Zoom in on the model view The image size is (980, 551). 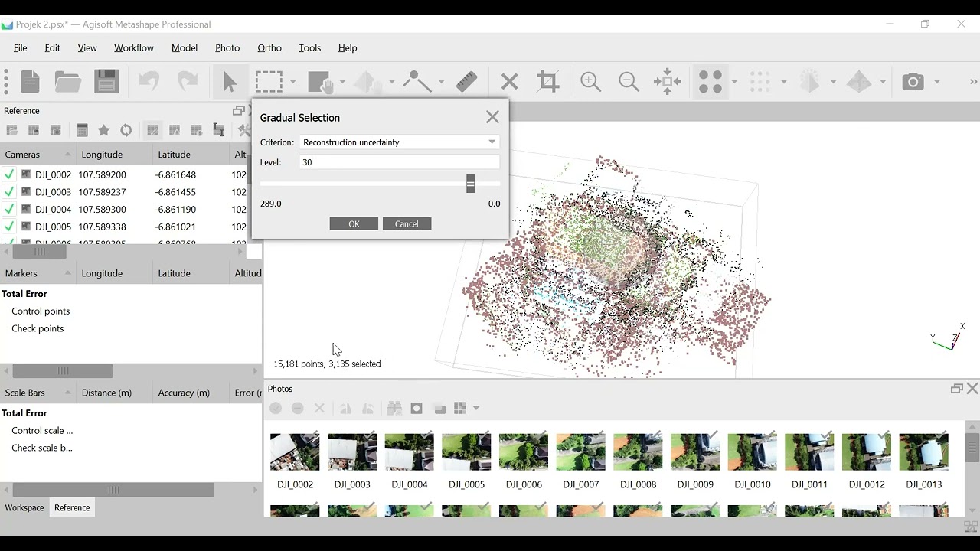(x=590, y=82)
